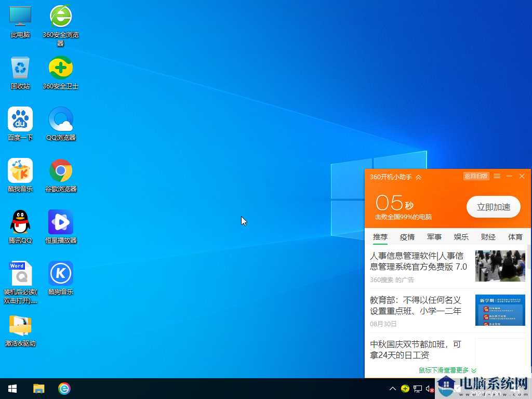Image resolution: width=532 pixels, height=399 pixels.
Task: Click the classroom photo thumbnail of the ad
Action: (500, 266)
